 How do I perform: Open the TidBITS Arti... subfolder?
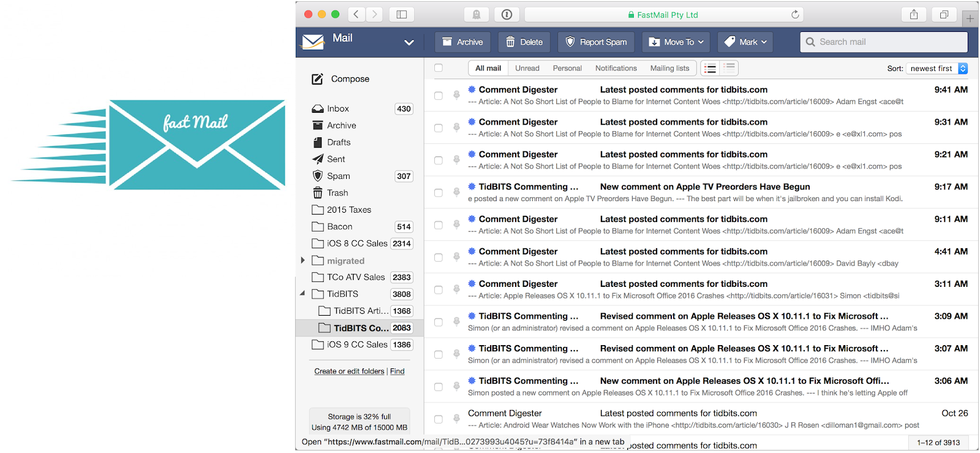pyautogui.click(x=360, y=311)
